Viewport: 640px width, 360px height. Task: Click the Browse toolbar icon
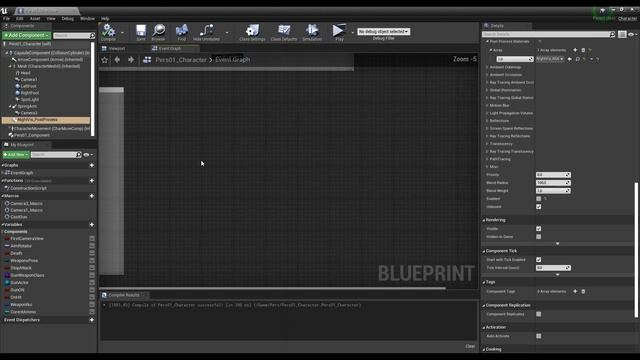pyautogui.click(x=159, y=32)
